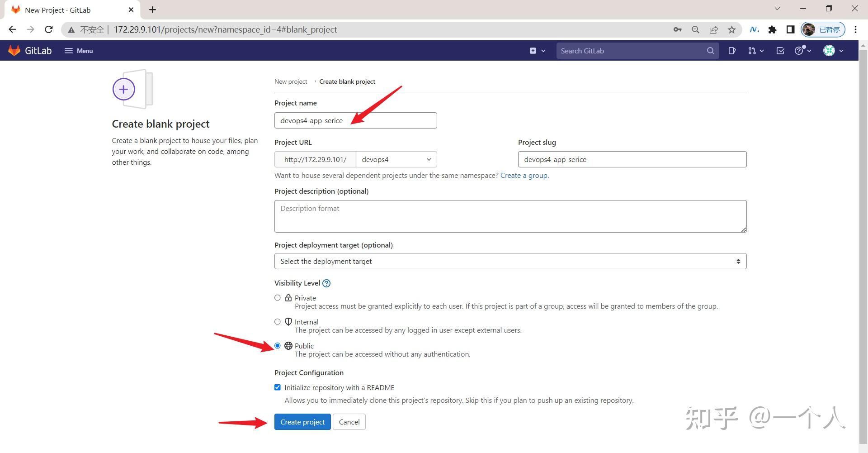The image size is (868, 453).
Task: Click the Public globe icon
Action: pyautogui.click(x=288, y=346)
